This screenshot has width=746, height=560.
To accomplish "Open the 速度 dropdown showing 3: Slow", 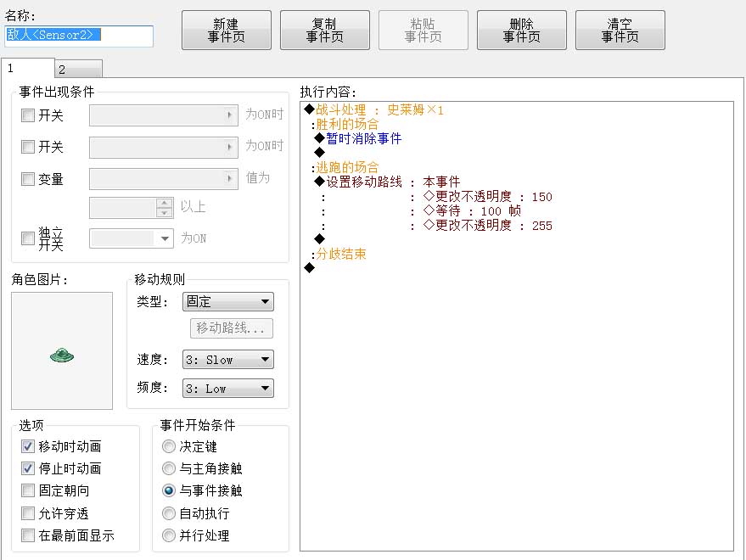I will 228,360.
